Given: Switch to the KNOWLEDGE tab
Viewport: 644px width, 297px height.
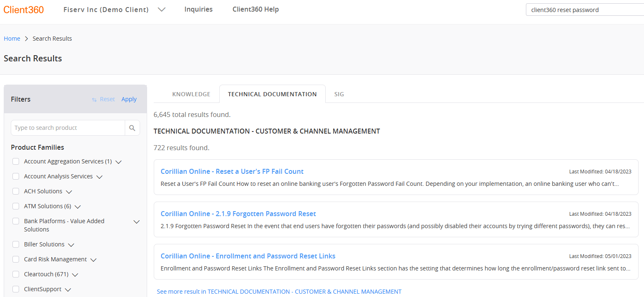Looking at the screenshot, I should coord(191,94).
